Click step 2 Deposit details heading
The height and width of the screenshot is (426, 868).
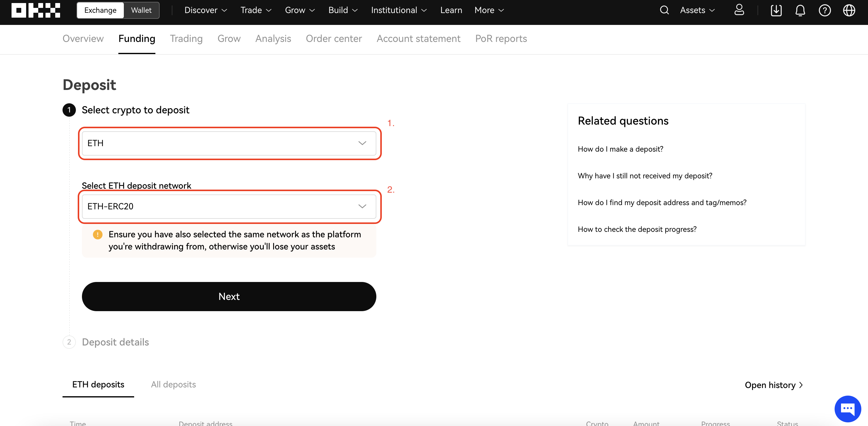(115, 342)
